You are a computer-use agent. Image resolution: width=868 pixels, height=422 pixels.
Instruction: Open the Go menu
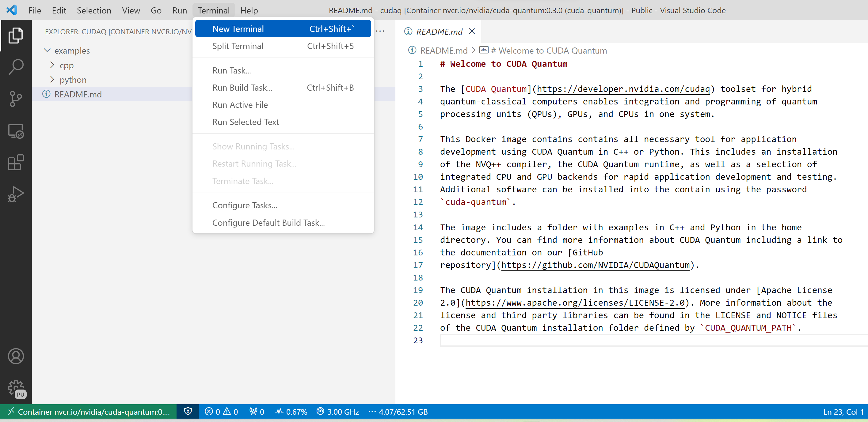tap(156, 10)
